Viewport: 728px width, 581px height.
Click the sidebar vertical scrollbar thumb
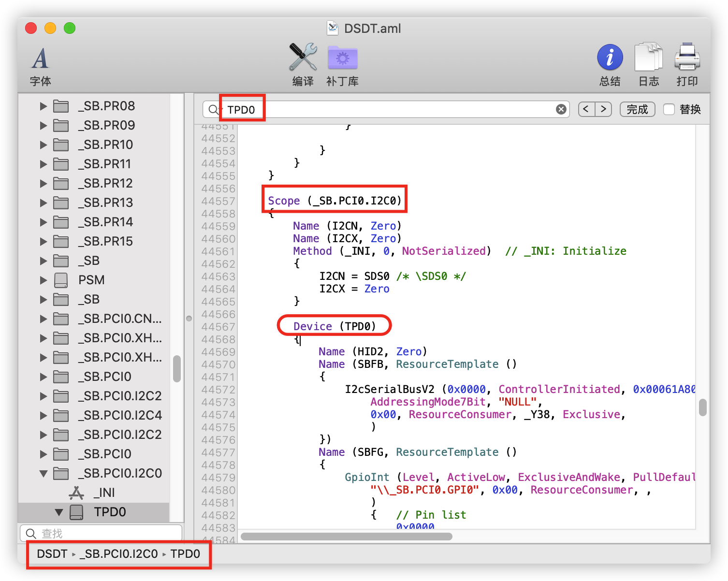tap(177, 369)
